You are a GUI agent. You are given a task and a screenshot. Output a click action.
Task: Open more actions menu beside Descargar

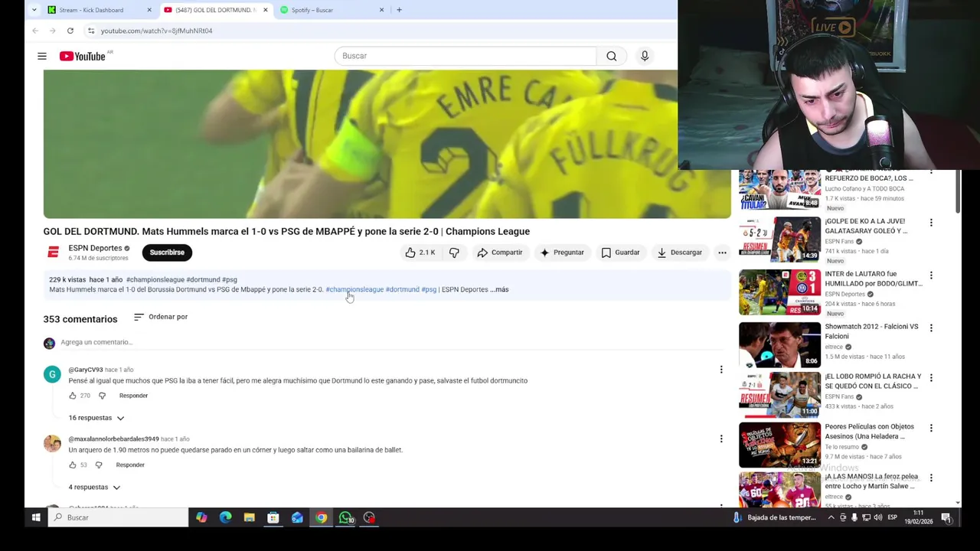(722, 253)
